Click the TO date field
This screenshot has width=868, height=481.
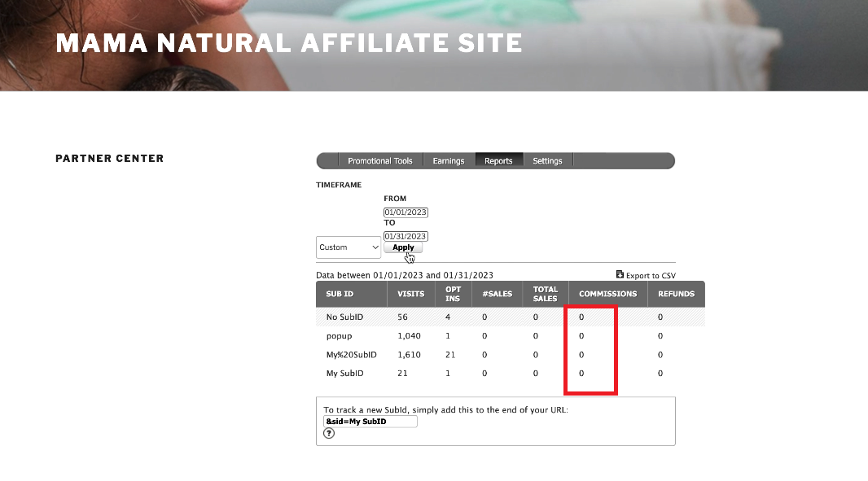tap(406, 236)
